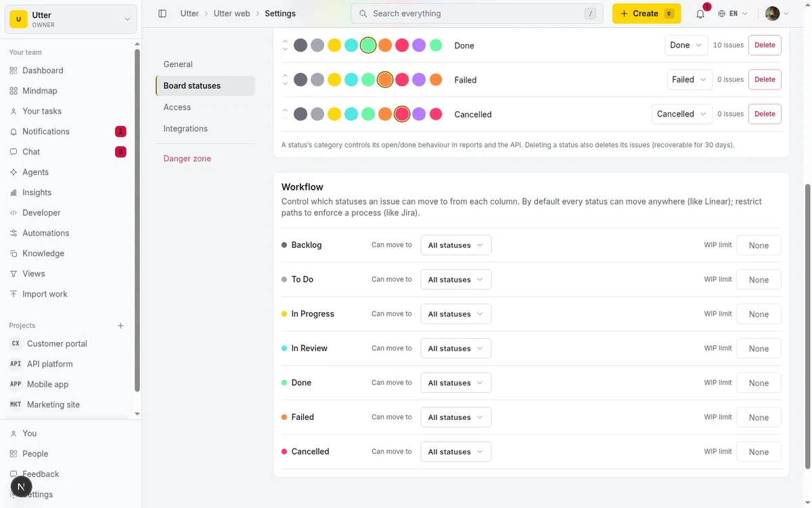Open the Mindmap sidebar icon

14,91
